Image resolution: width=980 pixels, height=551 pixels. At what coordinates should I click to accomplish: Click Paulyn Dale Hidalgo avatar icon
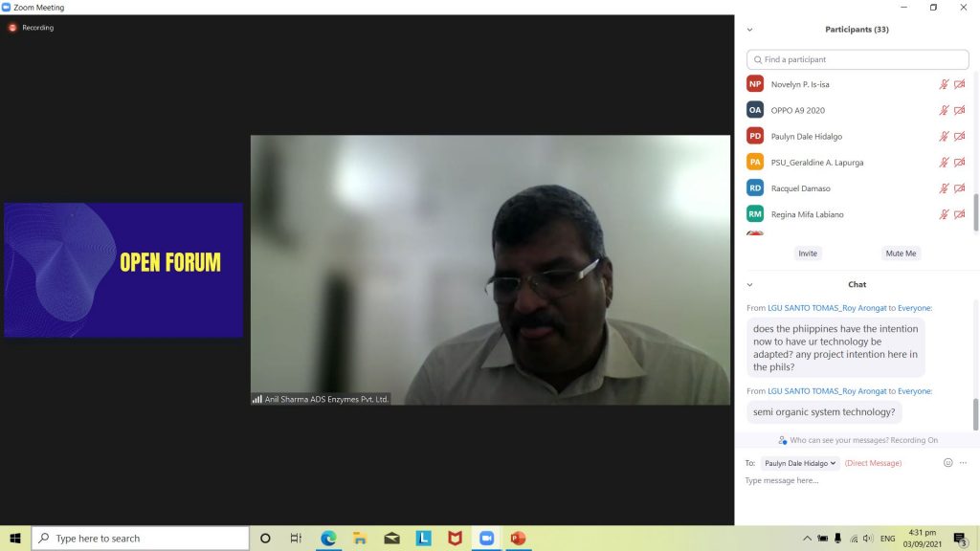pos(755,136)
